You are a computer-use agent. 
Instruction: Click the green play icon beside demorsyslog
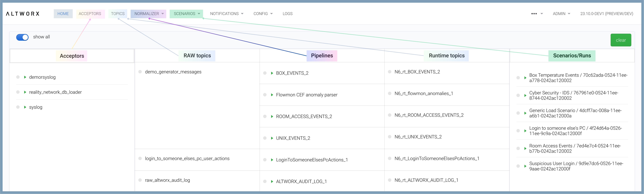(25, 77)
